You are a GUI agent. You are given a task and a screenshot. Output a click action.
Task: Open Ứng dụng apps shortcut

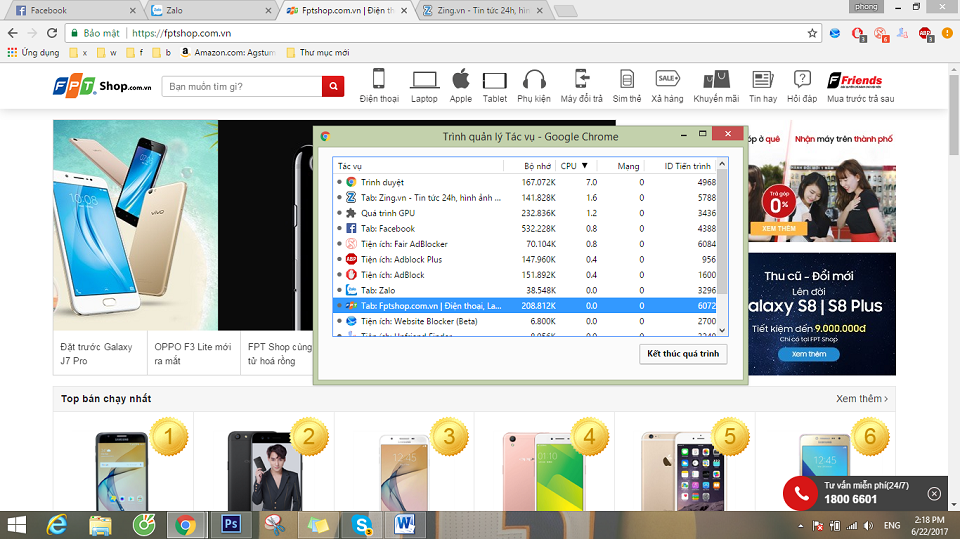click(x=33, y=53)
